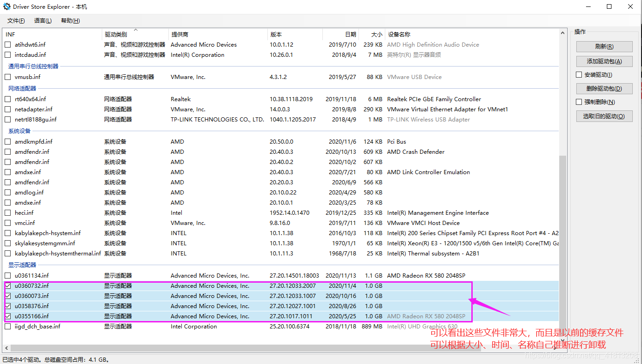642x364 pixels.
Task: Enable the 强制删除(N) checkbox
Action: tap(579, 102)
